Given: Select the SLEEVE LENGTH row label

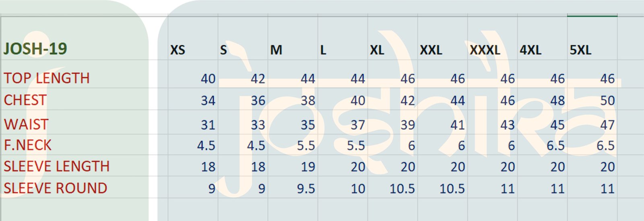Looking at the screenshot, I should [x=57, y=167].
